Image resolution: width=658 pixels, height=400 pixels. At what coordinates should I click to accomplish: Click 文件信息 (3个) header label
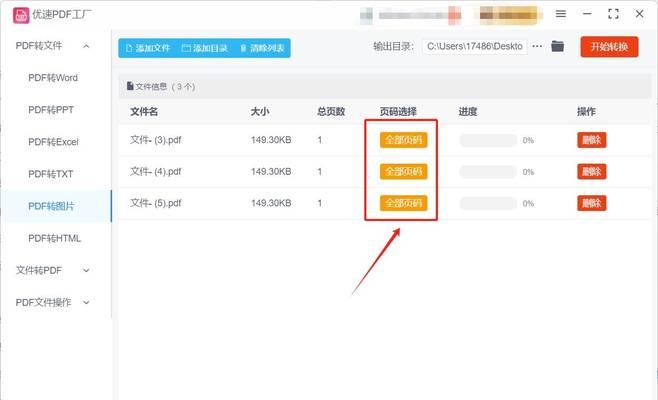(x=161, y=87)
